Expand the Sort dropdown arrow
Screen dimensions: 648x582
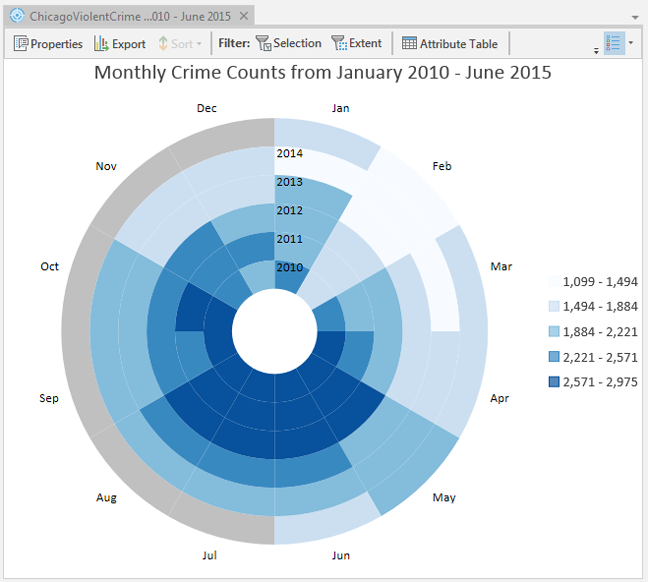[199, 44]
